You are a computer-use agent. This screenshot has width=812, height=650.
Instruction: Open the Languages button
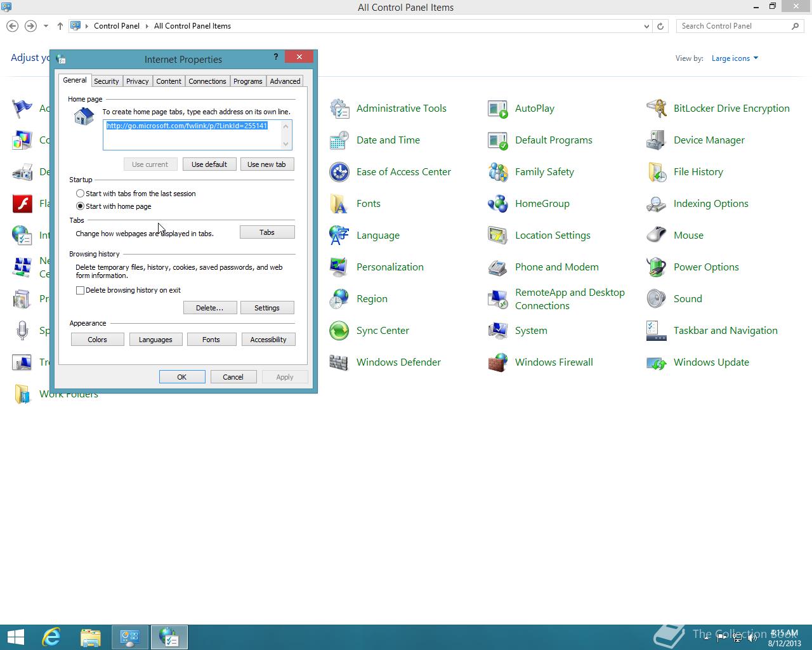[155, 340]
